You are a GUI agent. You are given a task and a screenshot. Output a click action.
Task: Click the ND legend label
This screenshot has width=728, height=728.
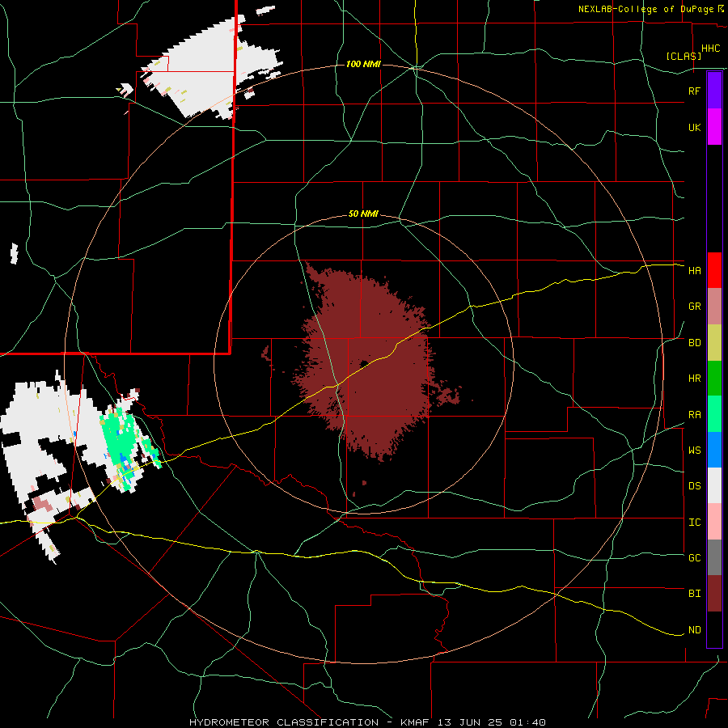[694, 630]
